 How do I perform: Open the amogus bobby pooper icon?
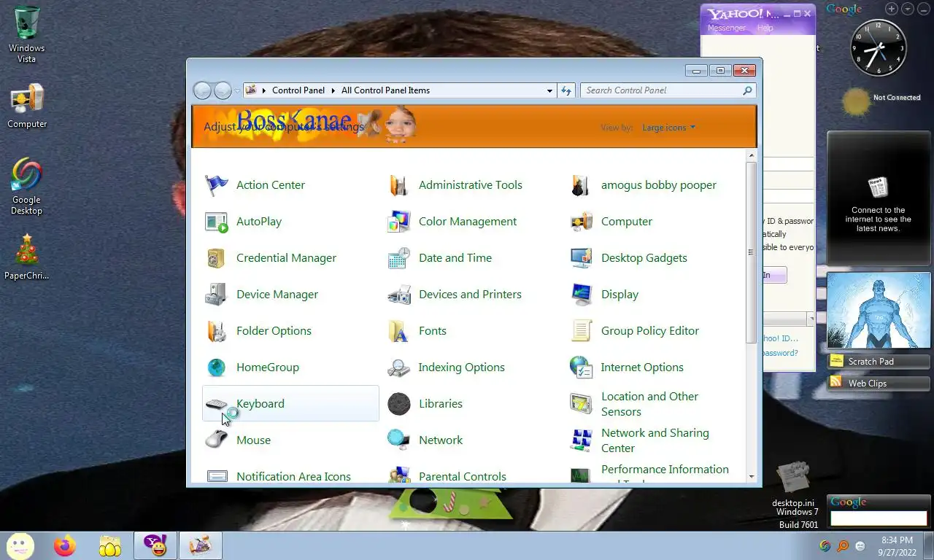[581, 185]
